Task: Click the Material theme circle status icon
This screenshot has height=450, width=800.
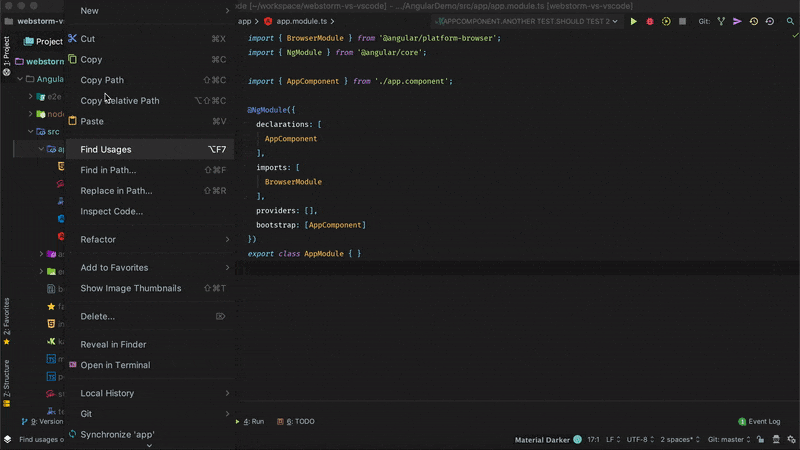Action: click(x=577, y=439)
